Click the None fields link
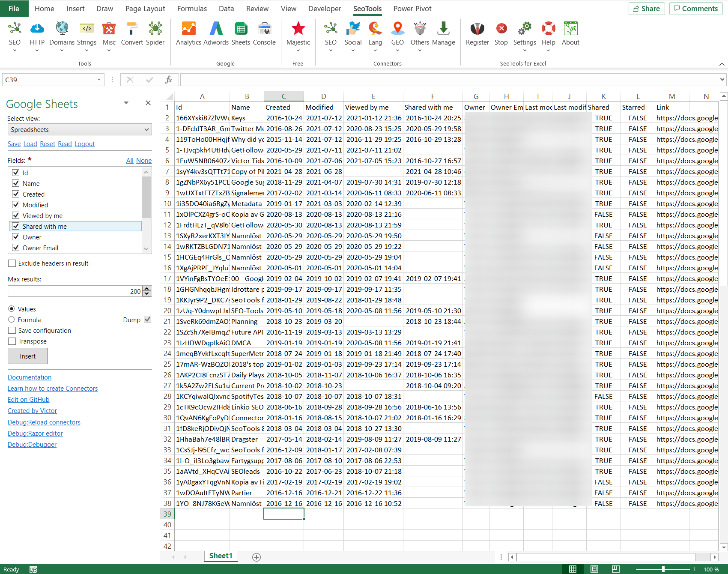Viewport: 728px width, 574px height. [x=144, y=161]
